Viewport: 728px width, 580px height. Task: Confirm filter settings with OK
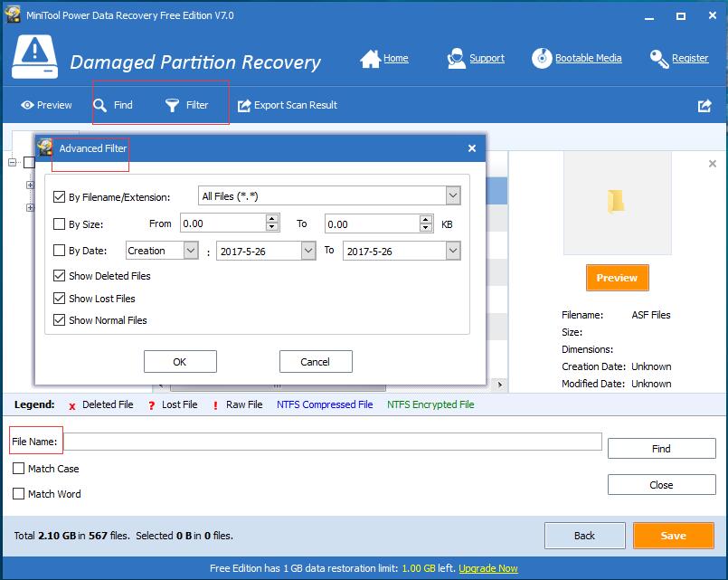point(180,361)
